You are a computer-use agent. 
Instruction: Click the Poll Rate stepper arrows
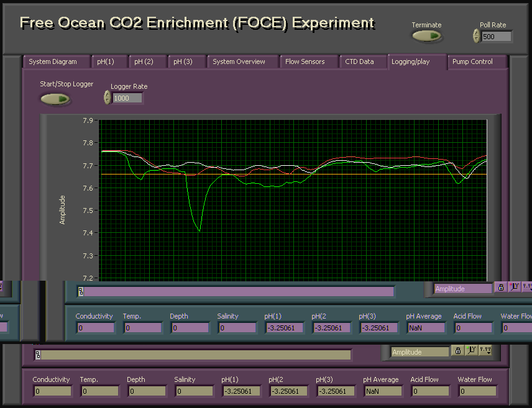pos(476,36)
